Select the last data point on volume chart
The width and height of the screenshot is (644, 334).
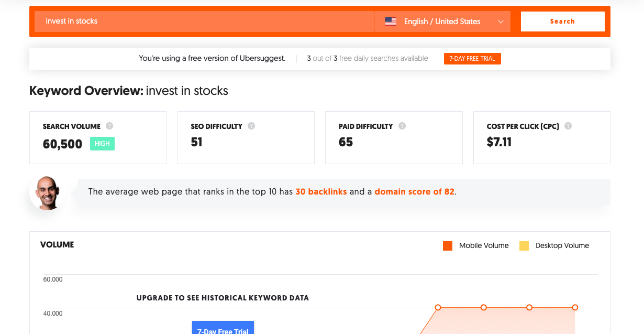coord(575,307)
